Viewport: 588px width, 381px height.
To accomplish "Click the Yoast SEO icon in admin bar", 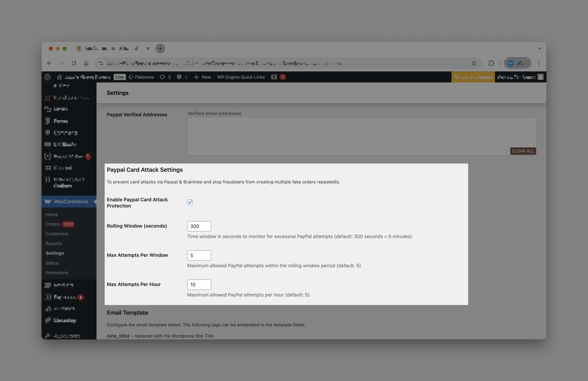I will click(x=274, y=77).
